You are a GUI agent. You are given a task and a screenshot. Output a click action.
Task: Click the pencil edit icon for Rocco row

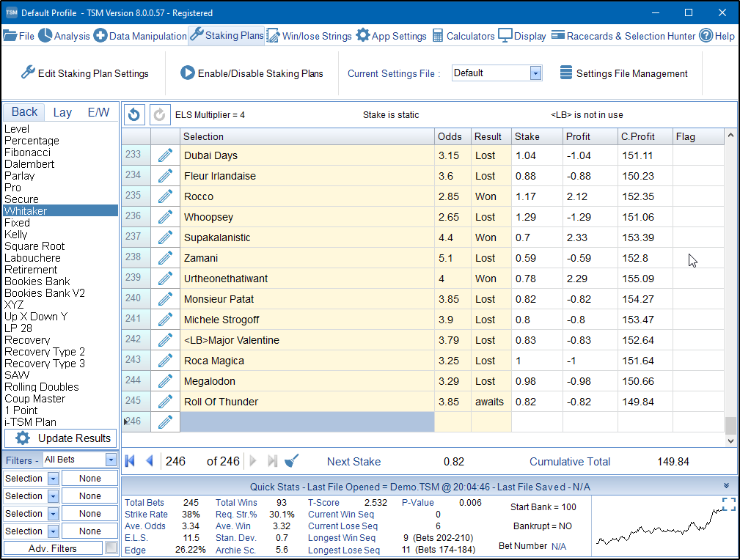pyautogui.click(x=165, y=196)
